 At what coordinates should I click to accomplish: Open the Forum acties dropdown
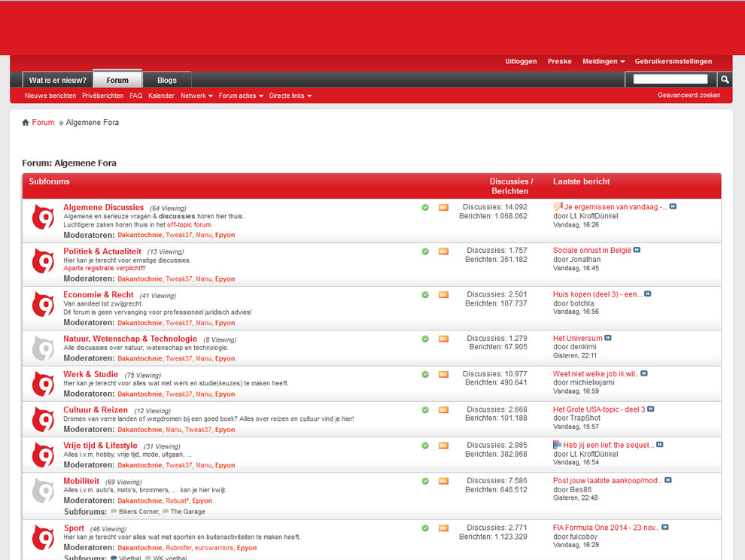tap(241, 96)
